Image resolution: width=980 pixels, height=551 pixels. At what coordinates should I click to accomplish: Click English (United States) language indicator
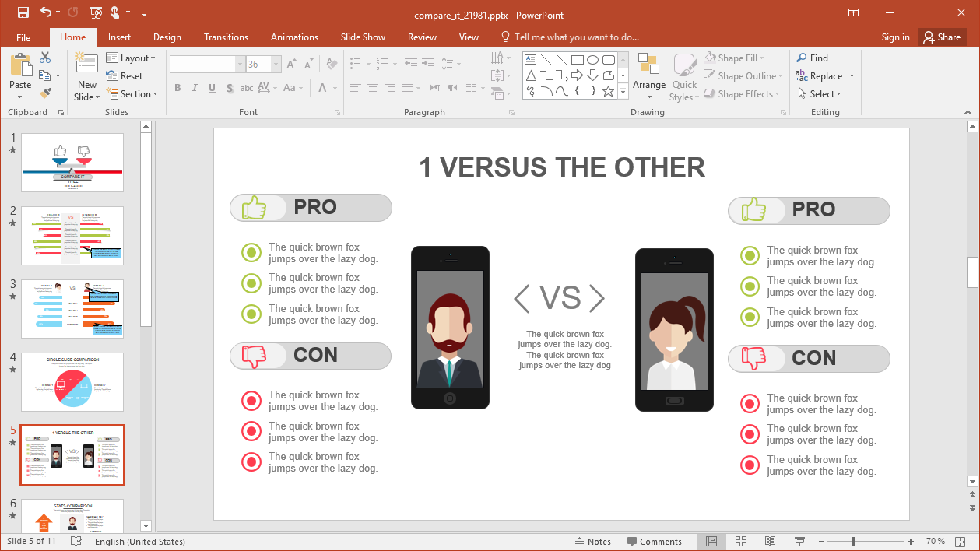click(140, 542)
